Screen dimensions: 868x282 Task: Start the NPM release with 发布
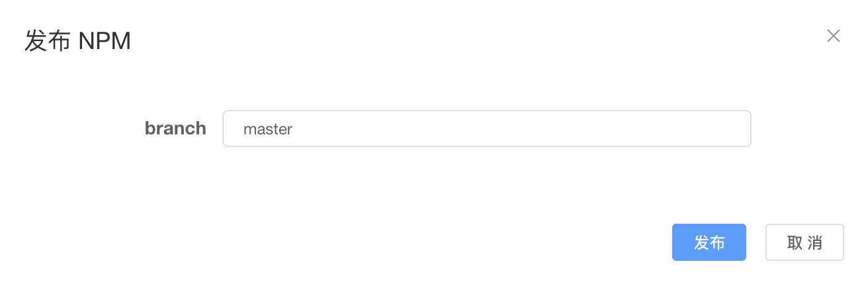point(709,242)
